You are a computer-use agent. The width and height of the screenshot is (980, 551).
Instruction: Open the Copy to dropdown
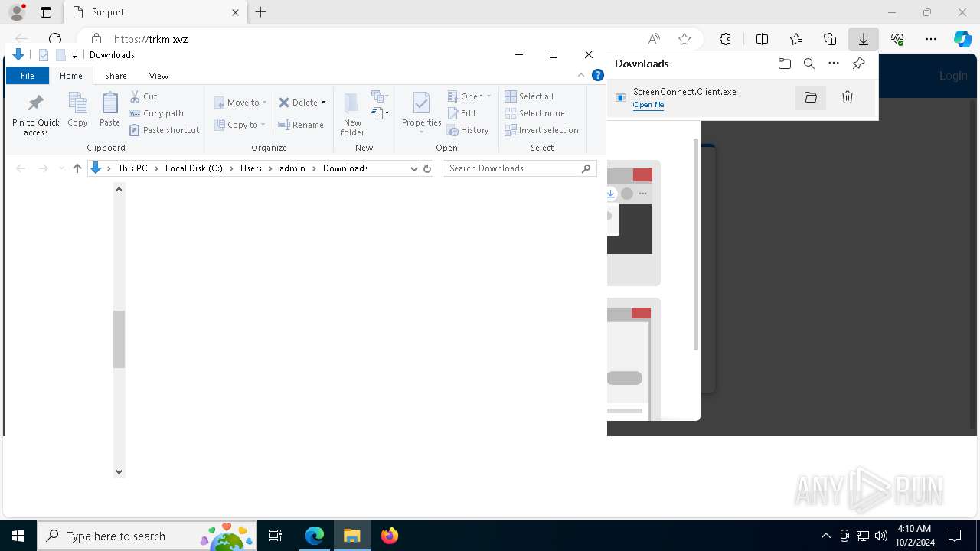[240, 125]
